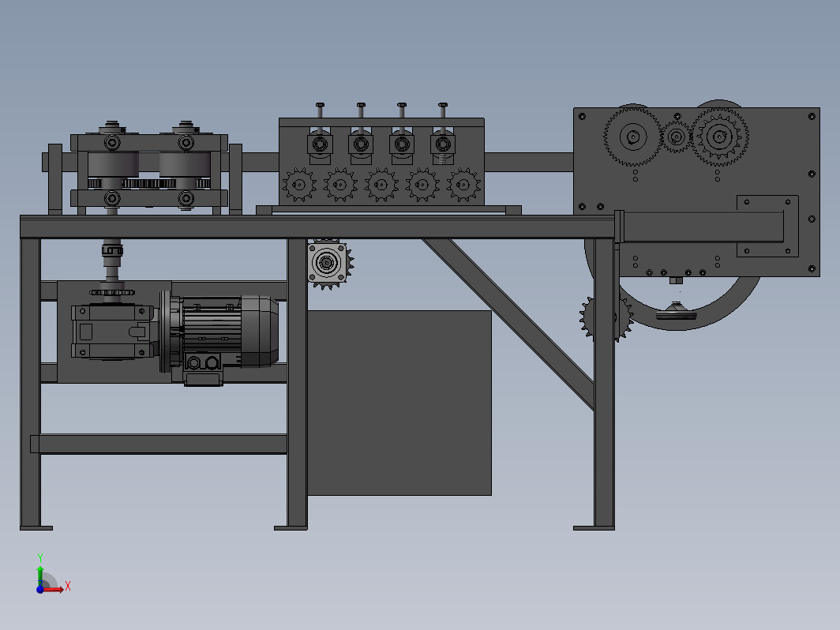The height and width of the screenshot is (630, 840).
Task: Select the leftmost sprocket of the five-sprocket row
Action: coord(299,185)
